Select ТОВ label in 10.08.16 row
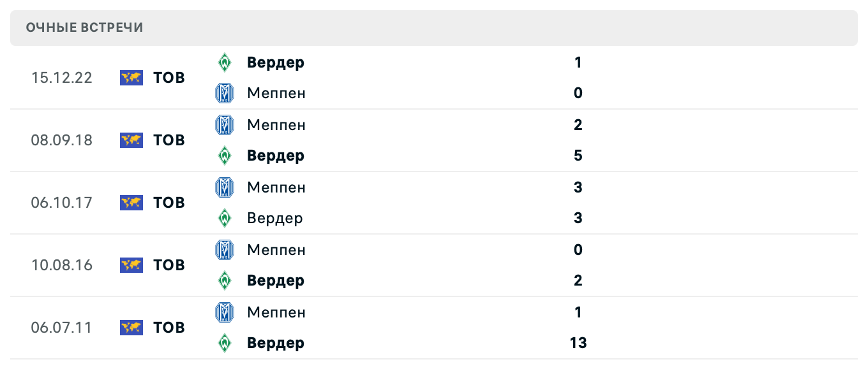The width and height of the screenshot is (868, 371). point(169,265)
